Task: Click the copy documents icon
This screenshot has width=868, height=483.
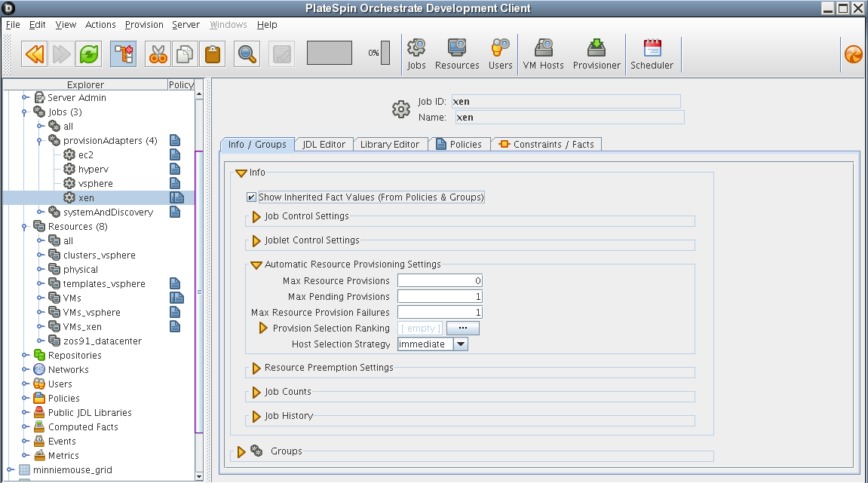Action: click(185, 53)
